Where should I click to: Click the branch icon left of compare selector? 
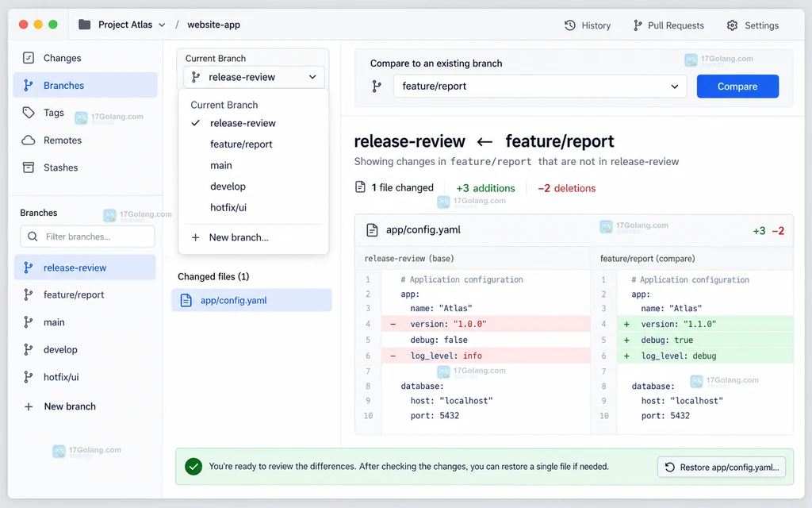(377, 86)
